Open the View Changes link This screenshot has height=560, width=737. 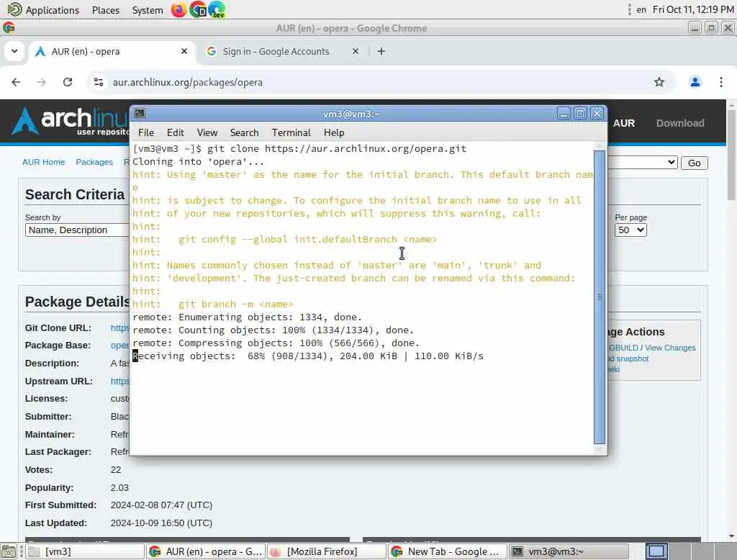click(x=670, y=348)
